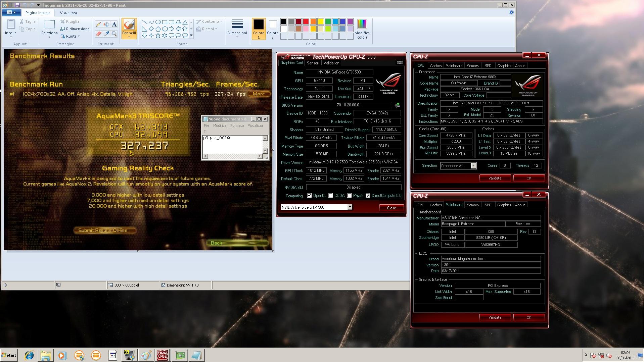The height and width of the screenshot is (362, 644).
Task: Expand the Seleziona dropdown arrow
Action: tap(49, 37)
